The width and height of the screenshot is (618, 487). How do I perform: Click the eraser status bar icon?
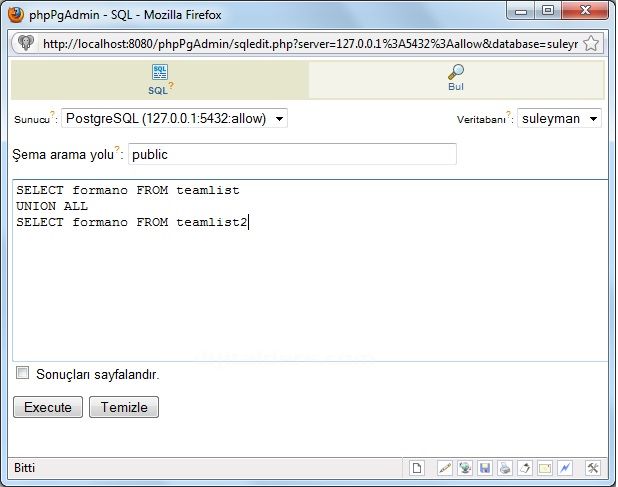point(525,468)
